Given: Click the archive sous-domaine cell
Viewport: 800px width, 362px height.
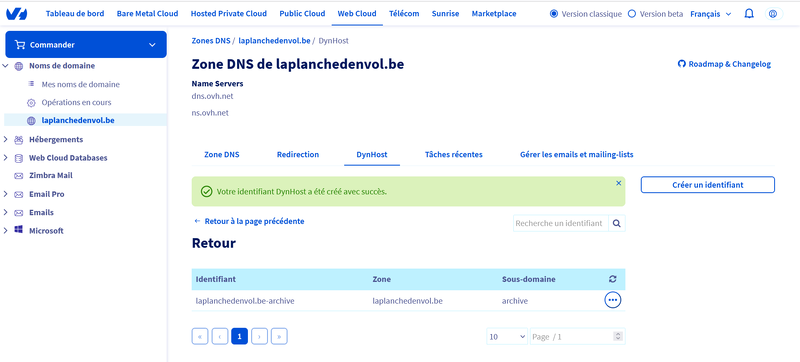Looking at the screenshot, I should (515, 301).
